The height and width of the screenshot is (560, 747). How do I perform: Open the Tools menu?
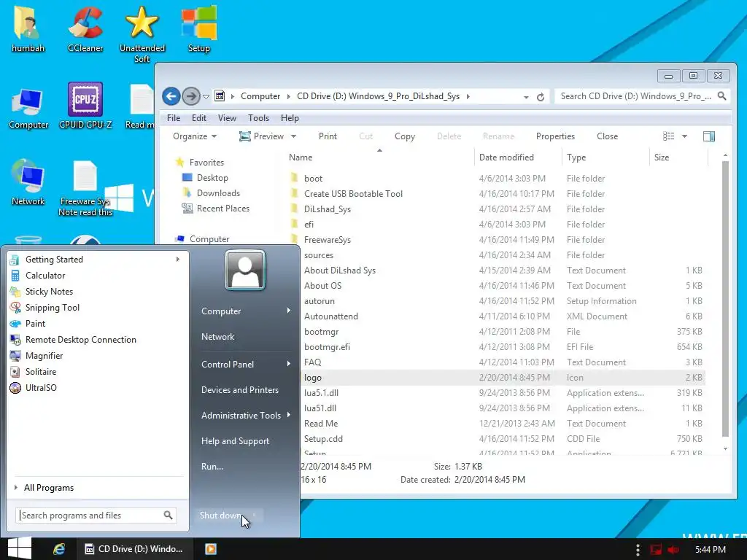click(x=259, y=118)
